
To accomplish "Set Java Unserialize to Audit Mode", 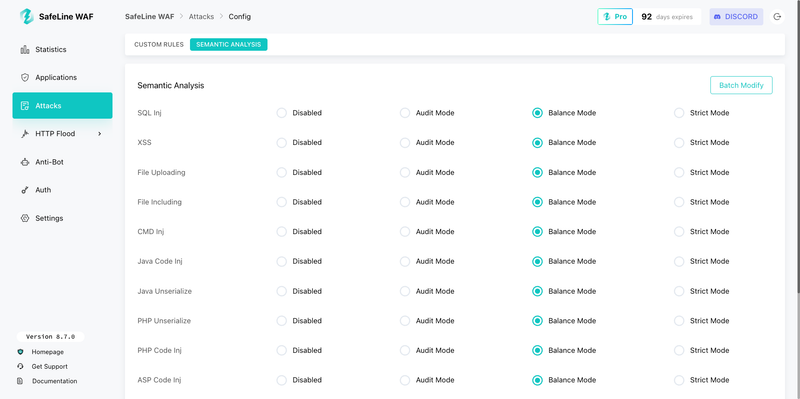I will (405, 291).
